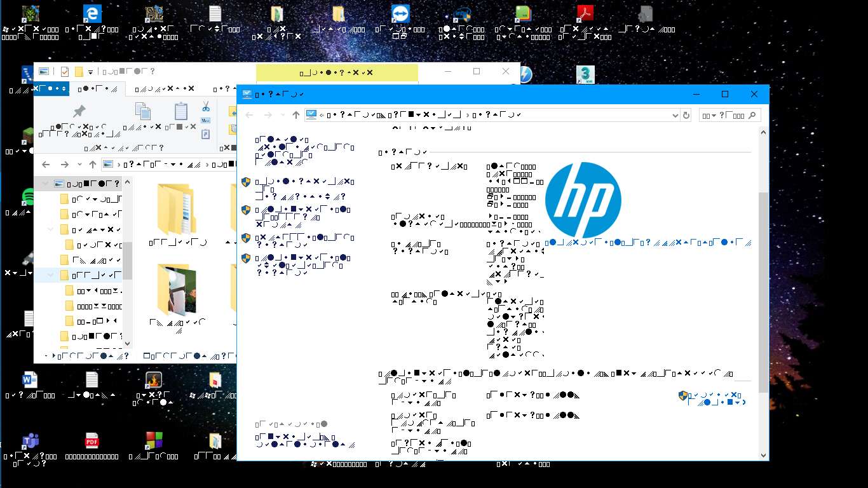
Task: Select the USB drive shortcut on desktop
Action: [x=27, y=259]
